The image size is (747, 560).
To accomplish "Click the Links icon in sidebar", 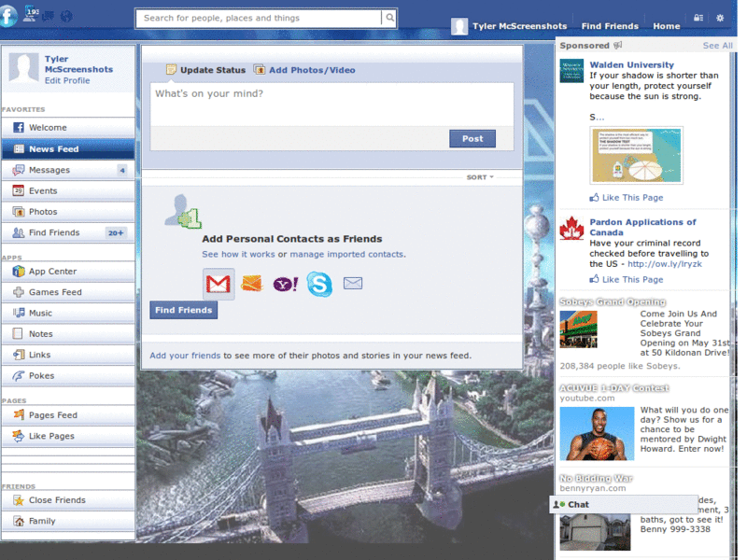I will click(18, 355).
